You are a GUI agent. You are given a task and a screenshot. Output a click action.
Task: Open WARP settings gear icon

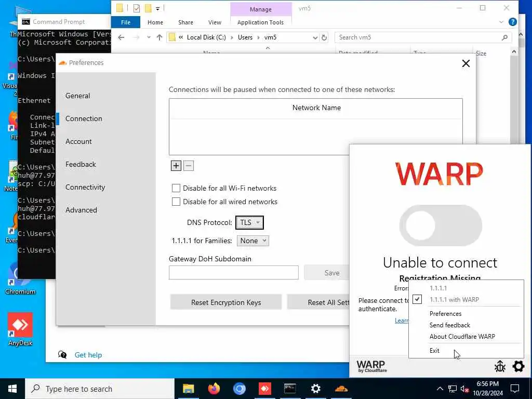click(x=518, y=366)
